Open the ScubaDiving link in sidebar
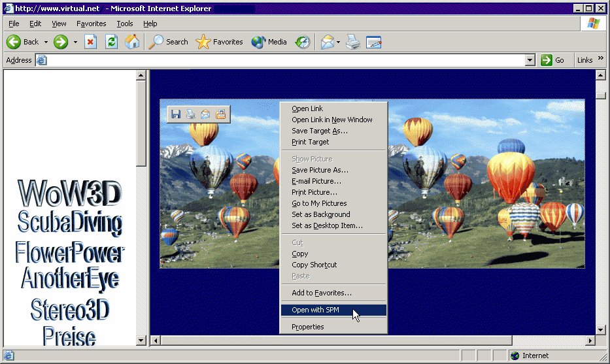This screenshot has width=610, height=364. point(70,223)
